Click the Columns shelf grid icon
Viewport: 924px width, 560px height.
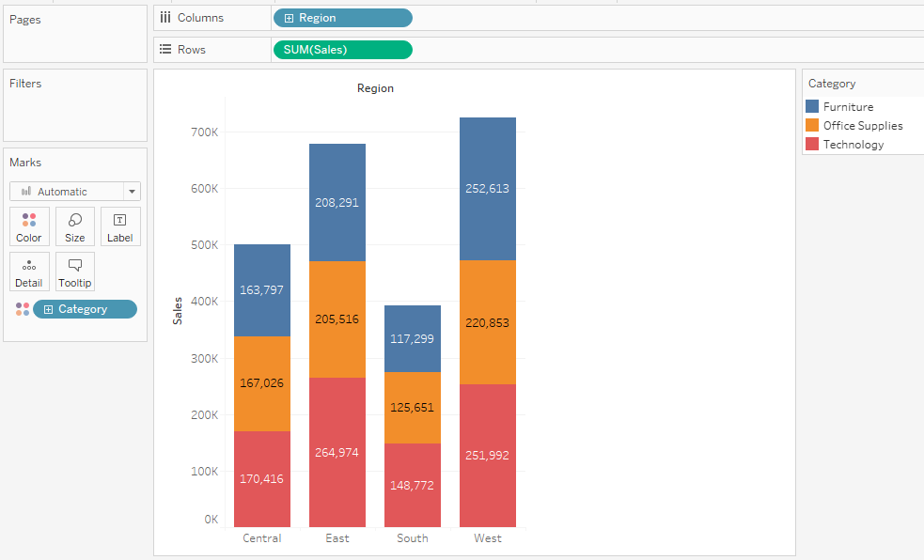(x=164, y=17)
